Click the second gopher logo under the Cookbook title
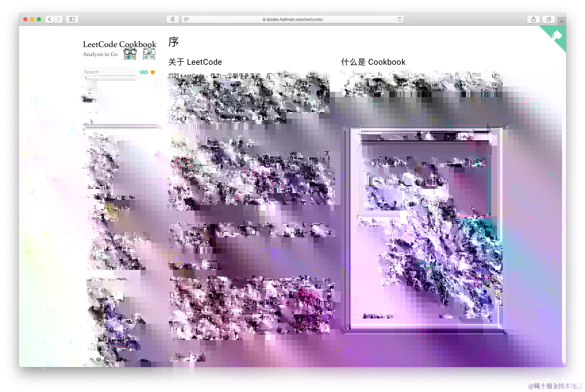Viewport: 585px width, 392px height. coord(149,54)
